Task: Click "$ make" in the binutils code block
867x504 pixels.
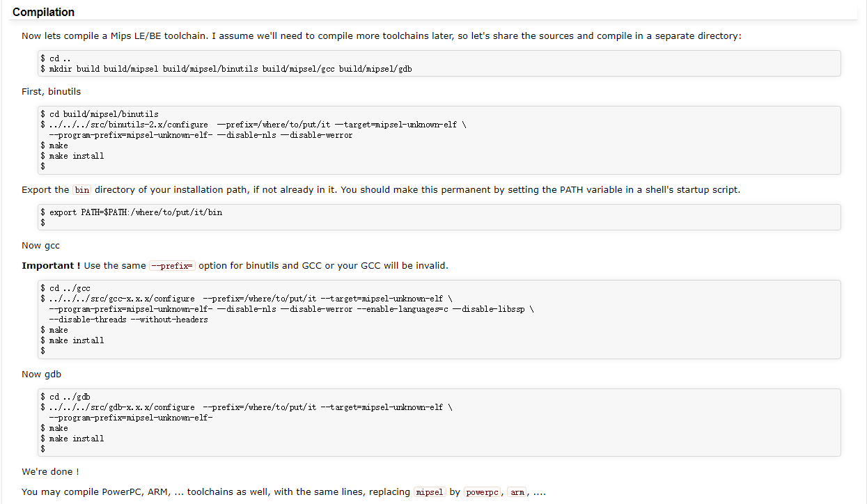Action: tap(54, 145)
